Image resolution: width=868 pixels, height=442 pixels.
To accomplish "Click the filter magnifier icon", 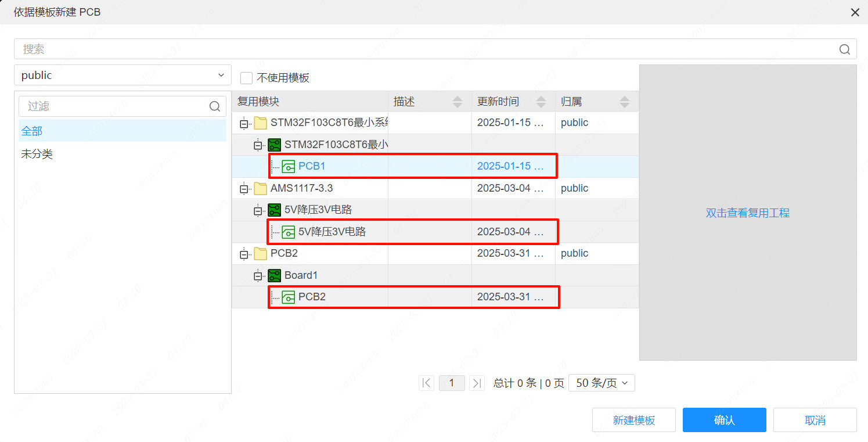I will pos(214,106).
